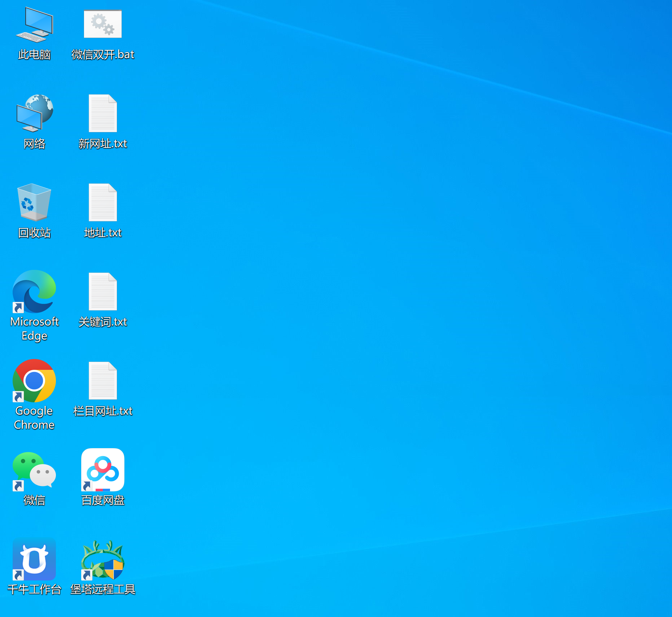Click the 此电脑 label text
This screenshot has width=672, height=617.
click(x=34, y=54)
